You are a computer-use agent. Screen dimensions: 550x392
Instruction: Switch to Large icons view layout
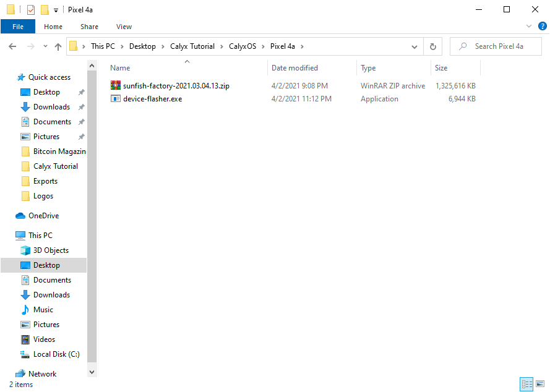click(x=539, y=384)
